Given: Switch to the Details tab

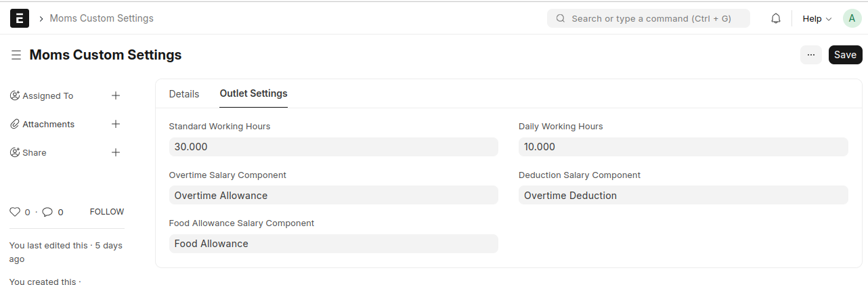Looking at the screenshot, I should point(184,94).
